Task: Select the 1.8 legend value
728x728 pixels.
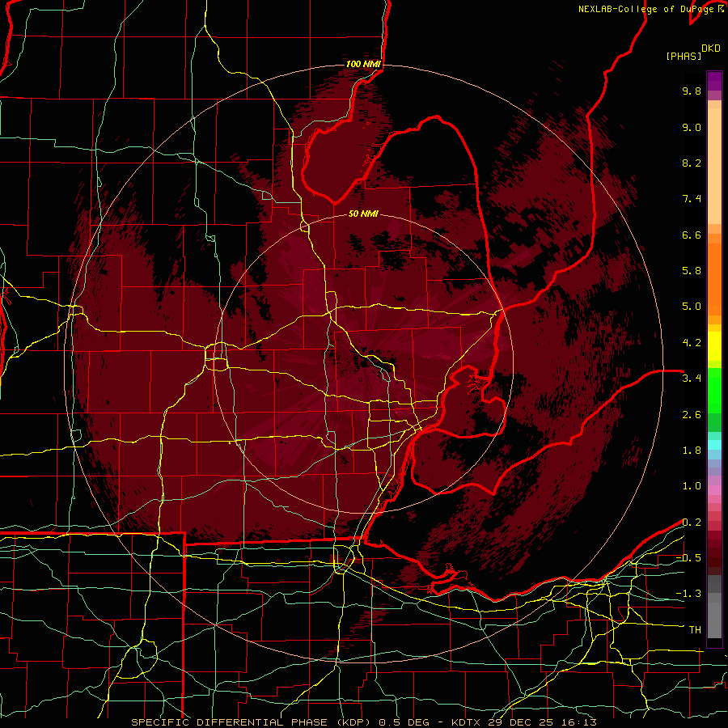Action: click(692, 451)
